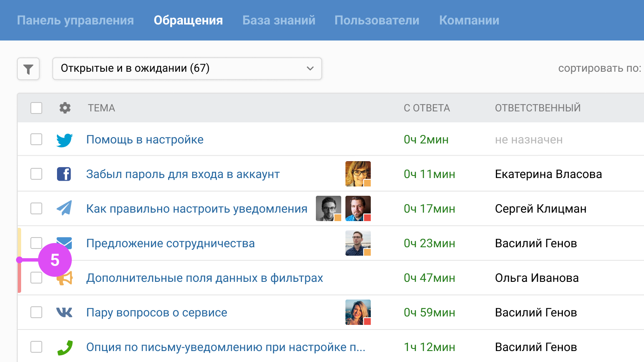Check the checkbox next to Пару вопросов о сервисе
Image resolution: width=644 pixels, height=362 pixels.
click(36, 312)
